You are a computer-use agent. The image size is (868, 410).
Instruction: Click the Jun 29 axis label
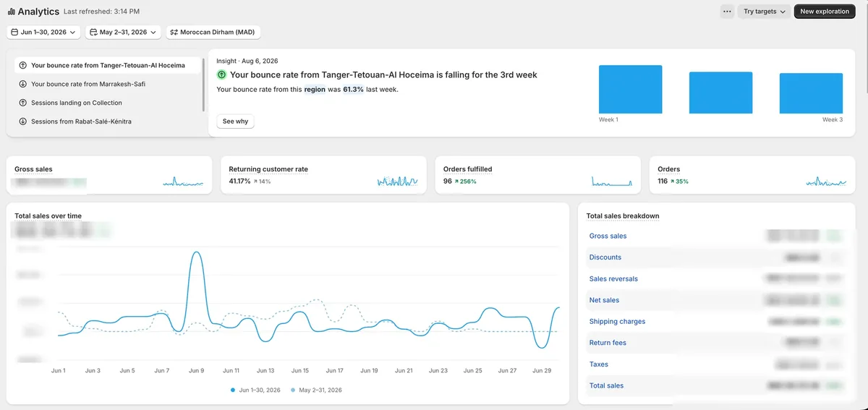(x=542, y=370)
